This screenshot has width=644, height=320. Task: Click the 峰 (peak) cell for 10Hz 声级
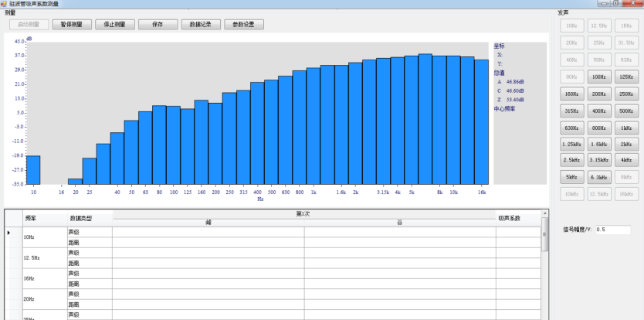(x=208, y=232)
